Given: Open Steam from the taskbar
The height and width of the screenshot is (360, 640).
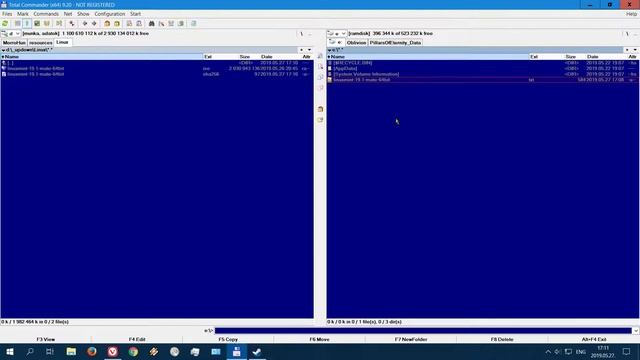Looking at the screenshot, I should pos(257,351).
